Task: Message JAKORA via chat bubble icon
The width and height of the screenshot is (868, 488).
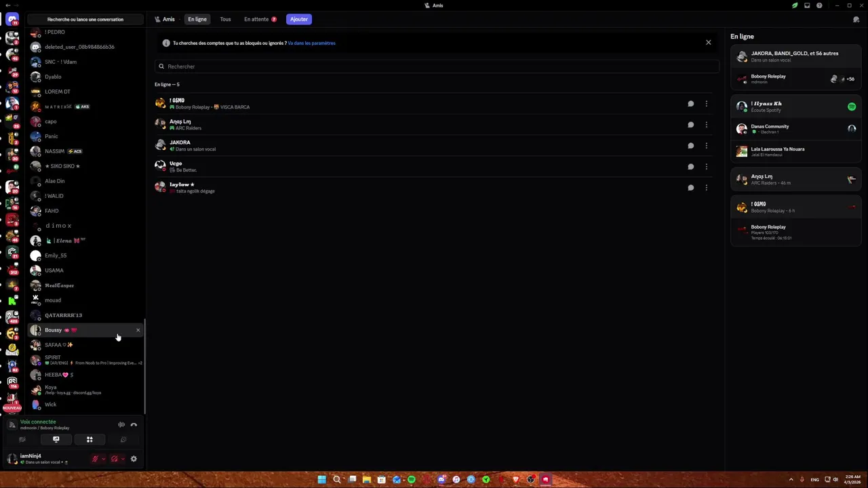Action: pos(690,146)
